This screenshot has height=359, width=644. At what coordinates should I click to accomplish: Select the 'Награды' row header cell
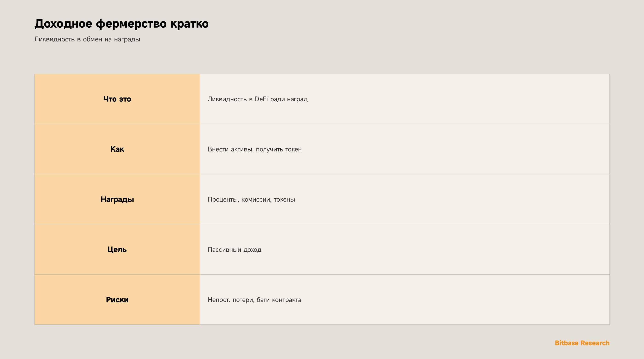pyautogui.click(x=117, y=199)
